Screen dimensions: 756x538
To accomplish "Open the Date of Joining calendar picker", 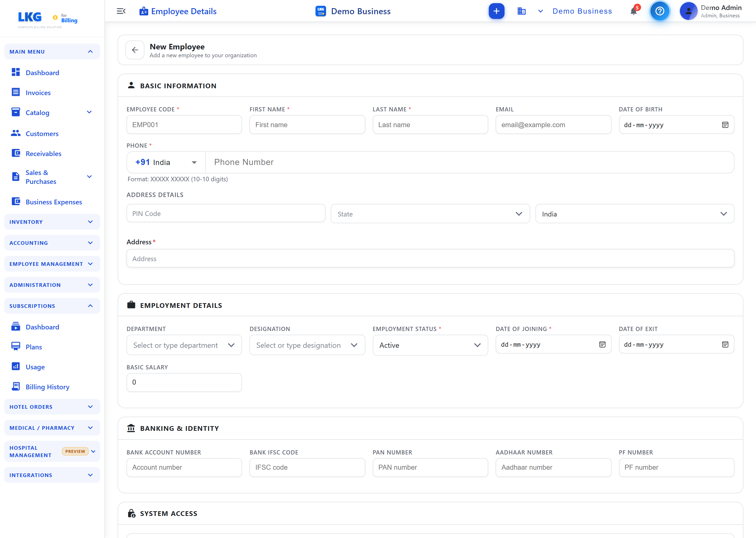I will pos(602,345).
